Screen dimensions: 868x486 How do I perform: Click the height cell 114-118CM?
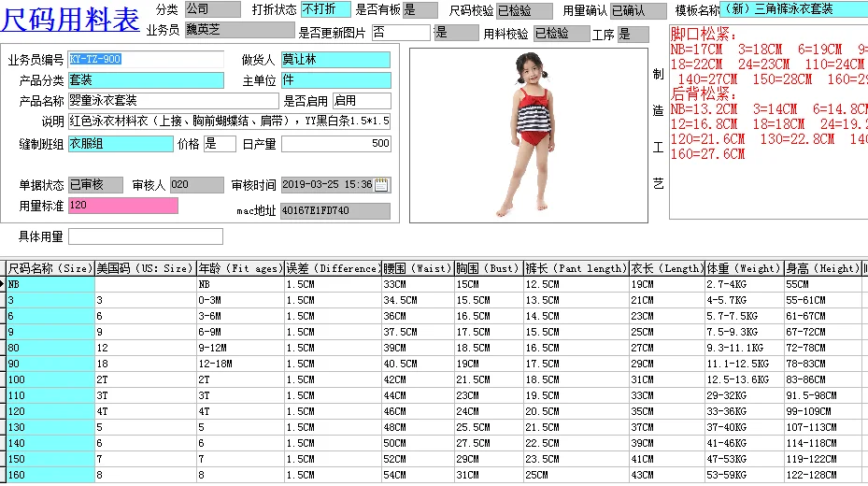(823, 443)
